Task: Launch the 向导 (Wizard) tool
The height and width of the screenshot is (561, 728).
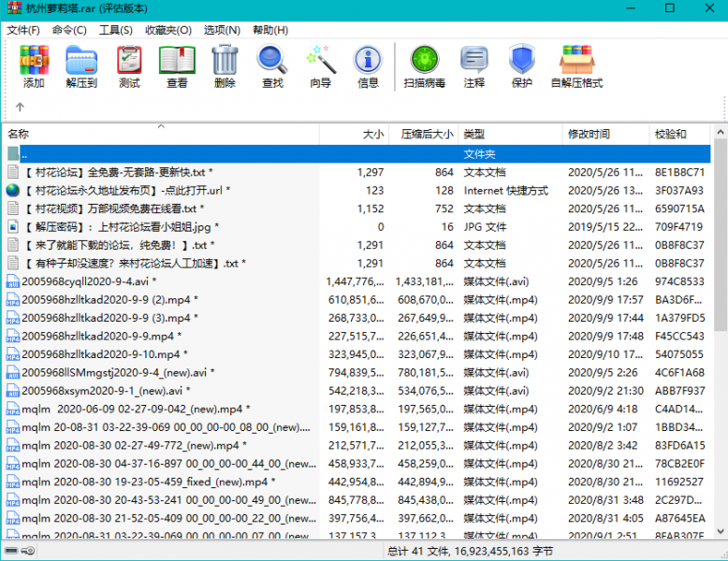Action: [320, 65]
